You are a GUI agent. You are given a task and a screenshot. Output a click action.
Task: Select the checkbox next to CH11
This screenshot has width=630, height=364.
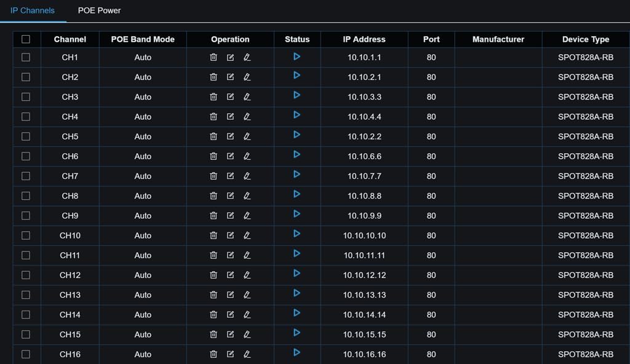(x=26, y=255)
